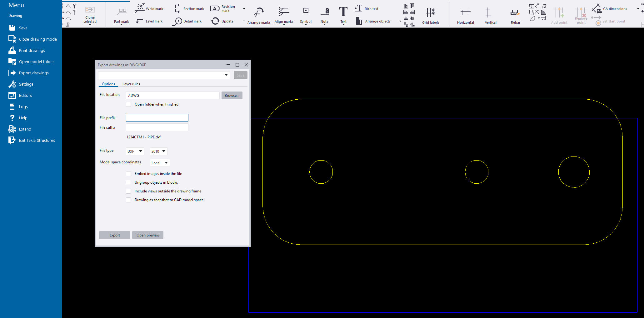
Task: Click the Export button
Action: coord(114,235)
